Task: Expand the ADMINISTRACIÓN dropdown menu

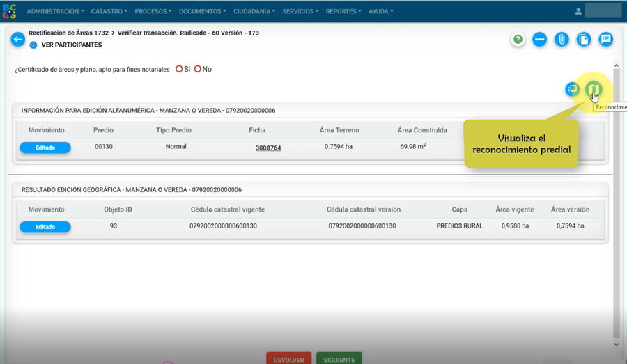Action: tap(55, 11)
